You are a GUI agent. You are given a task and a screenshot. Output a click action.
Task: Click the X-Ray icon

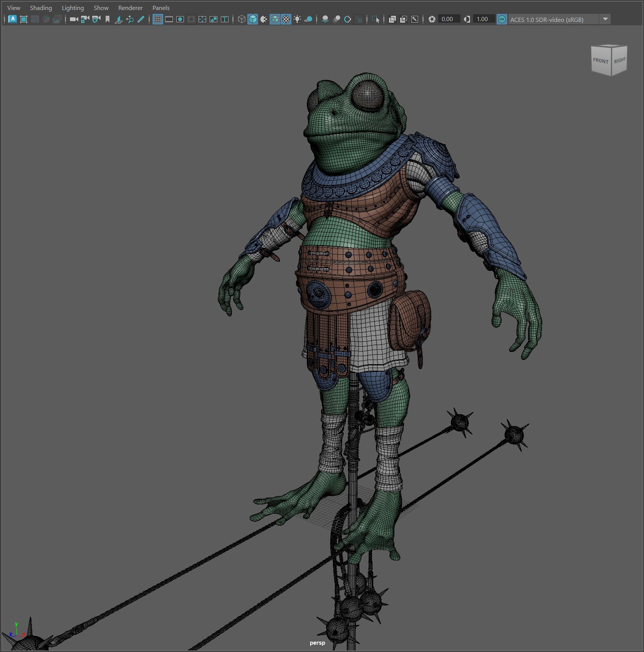coord(392,19)
